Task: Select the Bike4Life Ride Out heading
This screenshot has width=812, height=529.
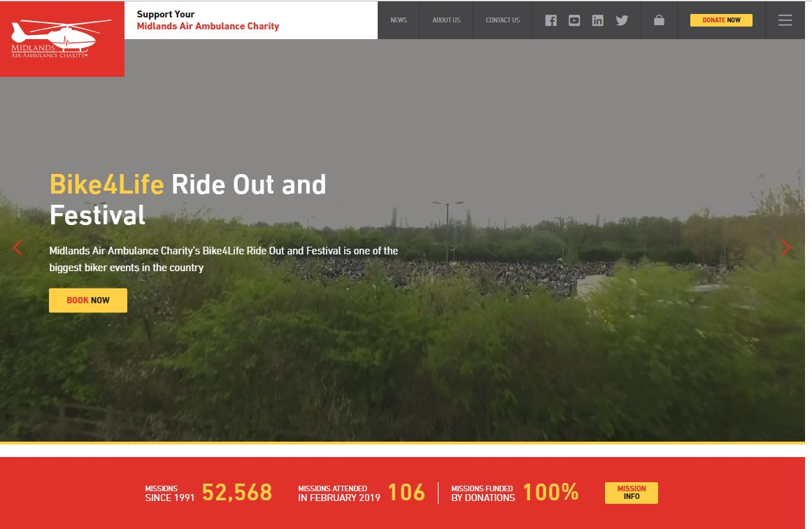Action: click(187, 199)
